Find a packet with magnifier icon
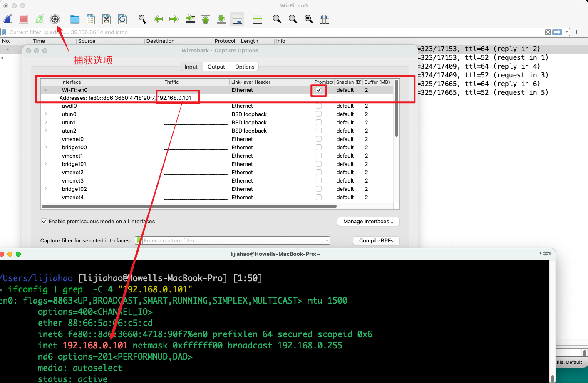The height and width of the screenshot is (383, 588). (142, 19)
